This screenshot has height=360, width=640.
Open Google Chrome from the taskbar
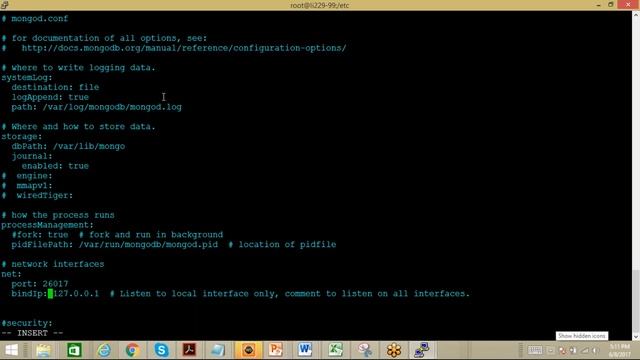pyautogui.click(x=132, y=350)
